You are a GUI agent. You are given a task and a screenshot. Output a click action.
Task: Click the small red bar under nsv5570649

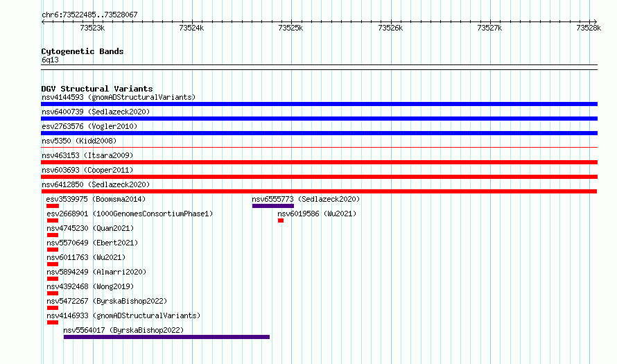(x=52, y=250)
